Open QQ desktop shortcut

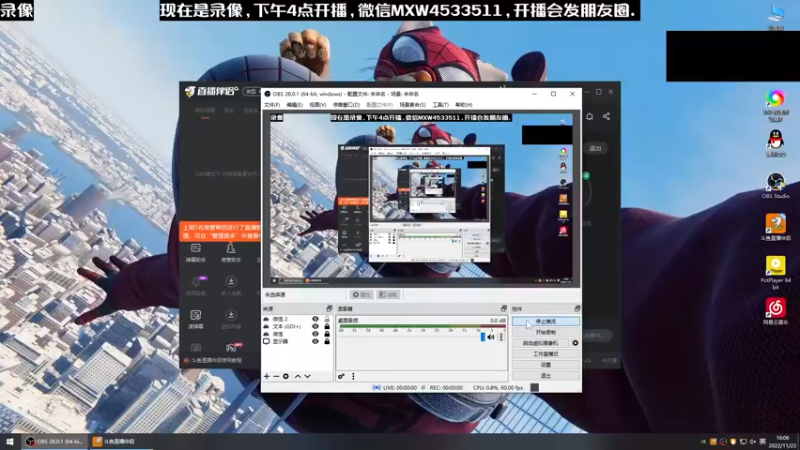pos(776,143)
